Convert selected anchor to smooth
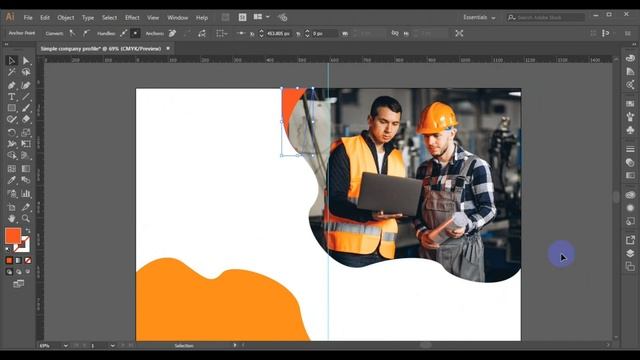This screenshot has width=640, height=360. point(86,33)
